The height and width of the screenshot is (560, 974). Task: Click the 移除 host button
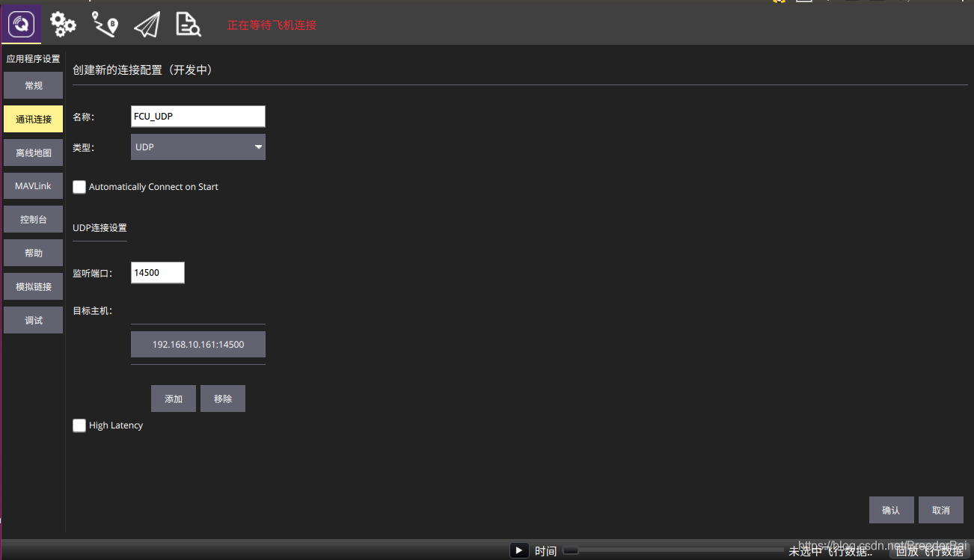coord(223,399)
